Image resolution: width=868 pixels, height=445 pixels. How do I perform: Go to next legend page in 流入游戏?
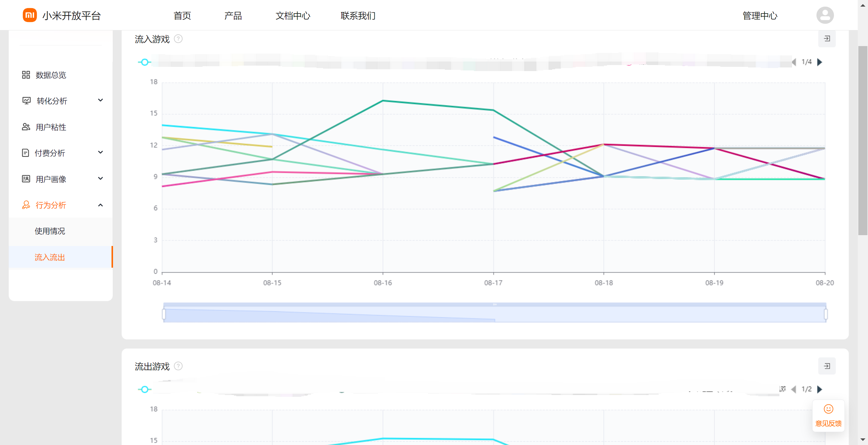(820, 62)
